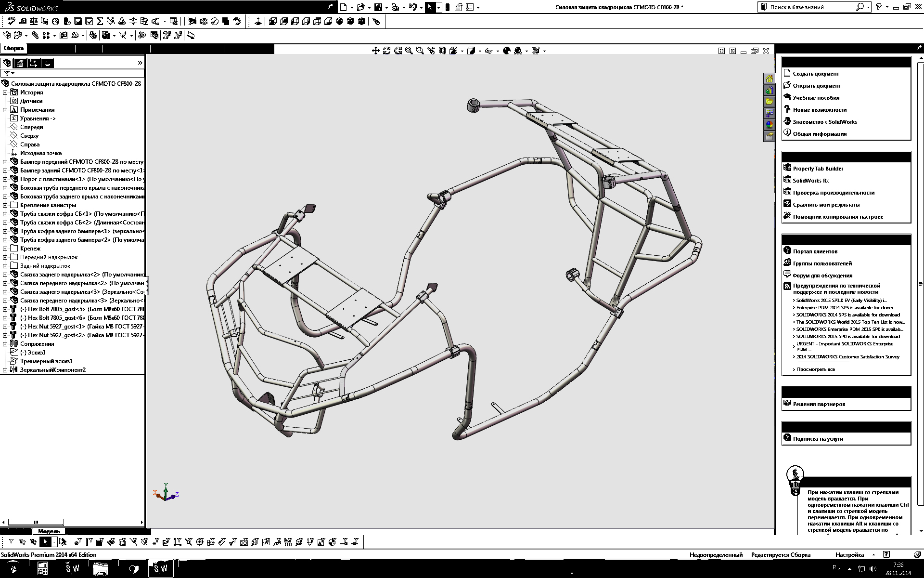Toggle the Selection Filter toolbar funnel

click(x=11, y=542)
